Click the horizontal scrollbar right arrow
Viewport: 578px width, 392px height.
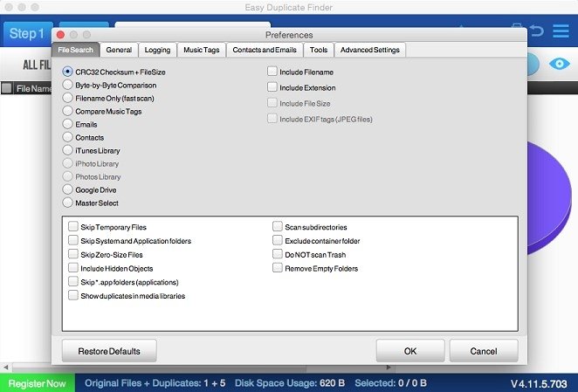coord(389,368)
